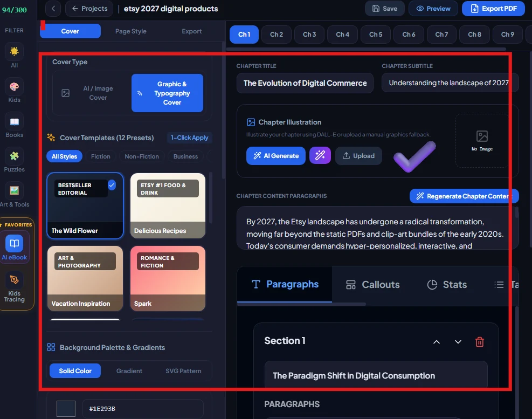The width and height of the screenshot is (532, 419).
Task: Select Gradient background mode
Action: (129, 371)
